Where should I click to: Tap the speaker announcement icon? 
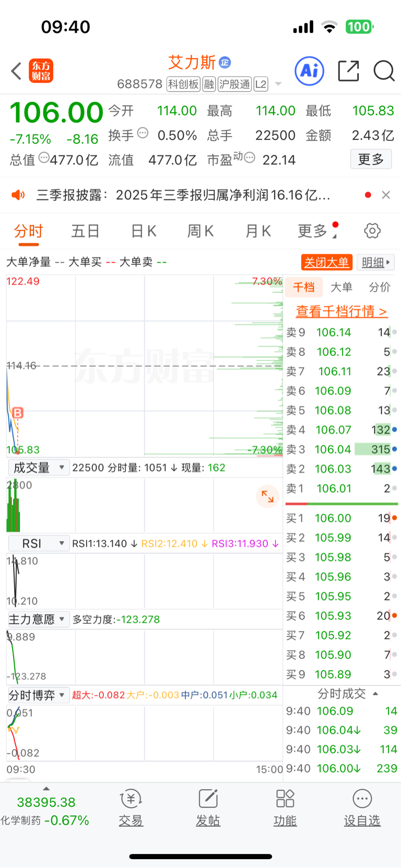point(18,195)
